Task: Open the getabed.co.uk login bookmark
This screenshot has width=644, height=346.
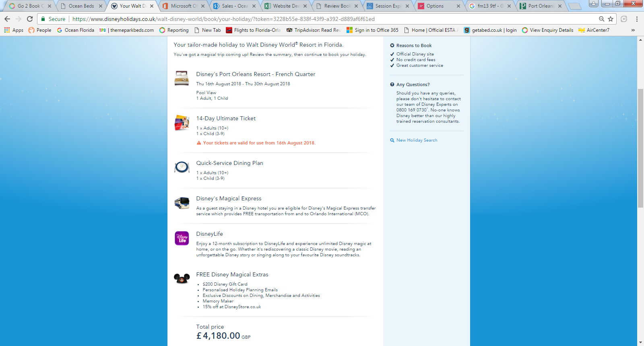Action: coord(490,30)
